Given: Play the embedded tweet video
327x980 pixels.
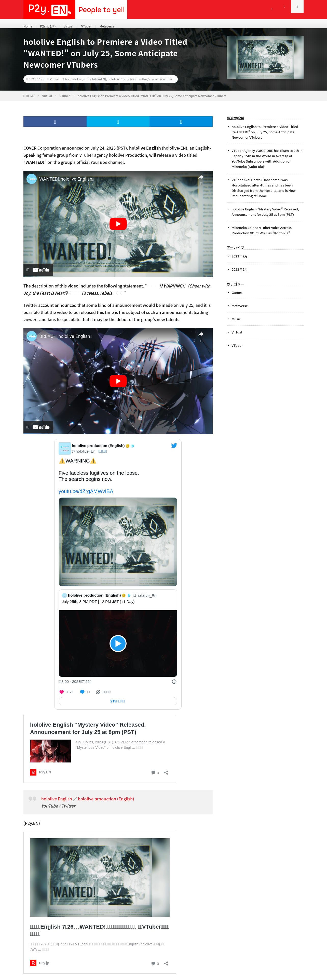Looking at the screenshot, I should pos(118,644).
